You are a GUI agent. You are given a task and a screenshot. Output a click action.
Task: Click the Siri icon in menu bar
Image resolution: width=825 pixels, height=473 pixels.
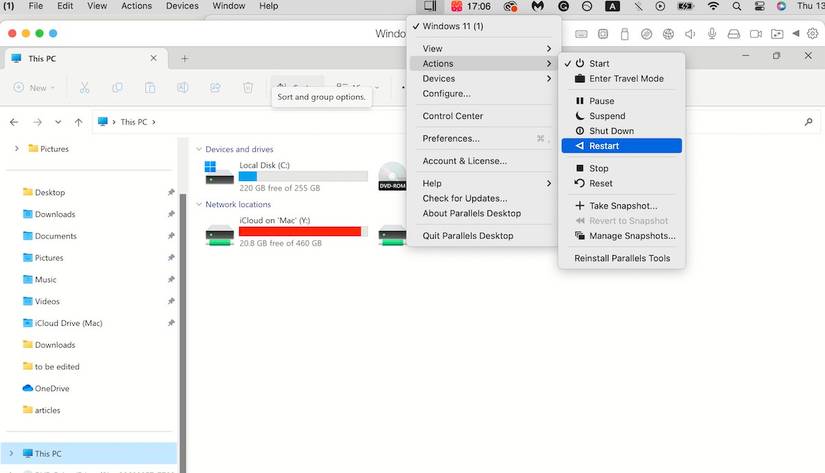point(781,6)
